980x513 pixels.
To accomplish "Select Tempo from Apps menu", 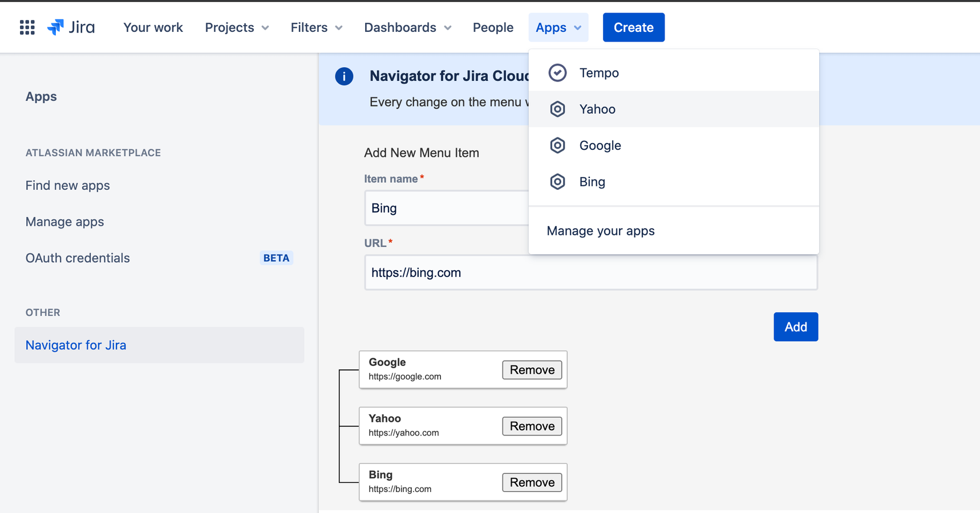I will [674, 73].
